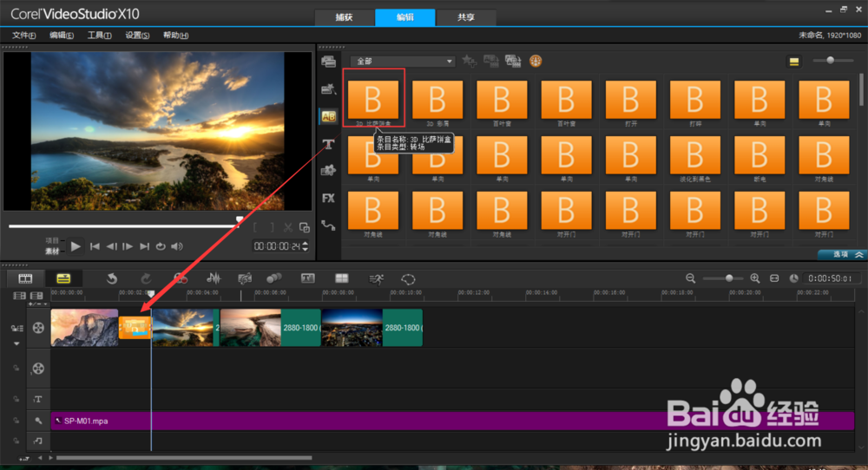Open the Graphics library icon

[328, 170]
